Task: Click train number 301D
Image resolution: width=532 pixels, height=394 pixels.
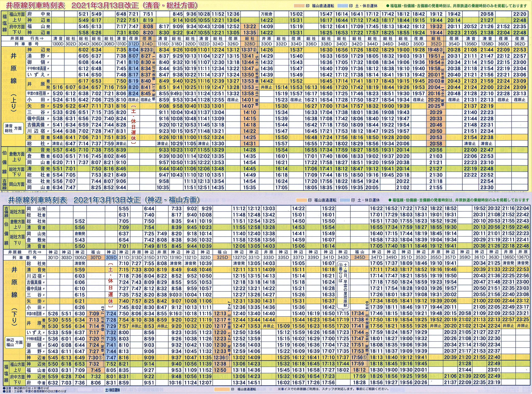Action: coord(53,257)
